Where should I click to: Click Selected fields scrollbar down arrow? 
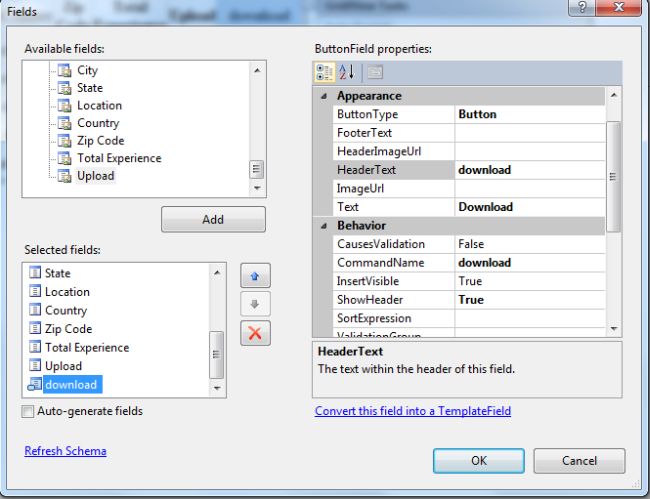point(217,388)
